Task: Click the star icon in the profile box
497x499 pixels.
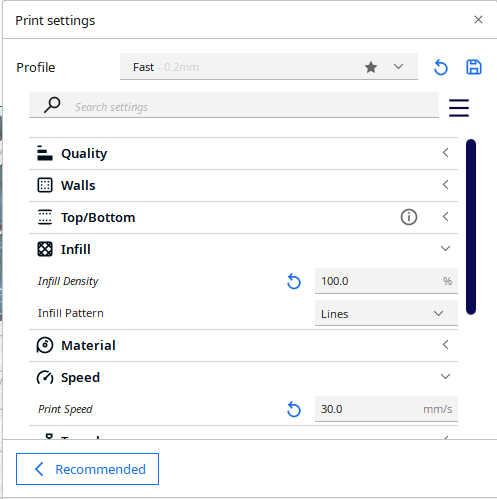Action: click(x=371, y=67)
